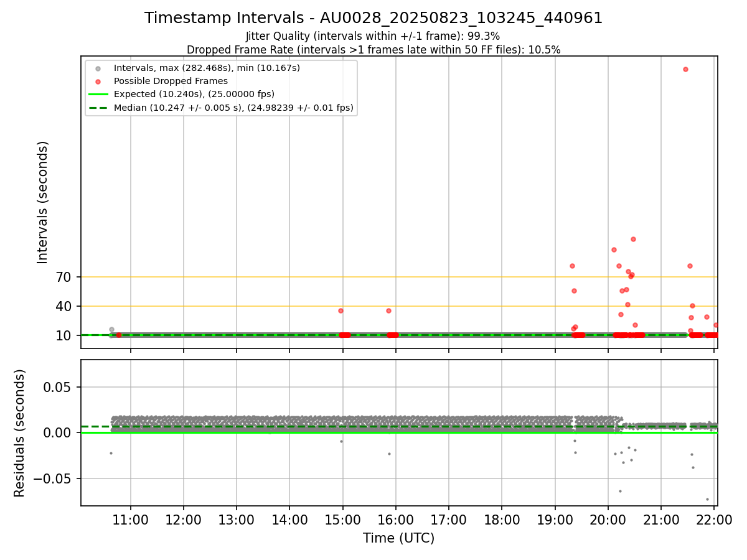Click the highest red outlier near 21:30
This screenshot has height=560, width=747.
tap(685, 69)
